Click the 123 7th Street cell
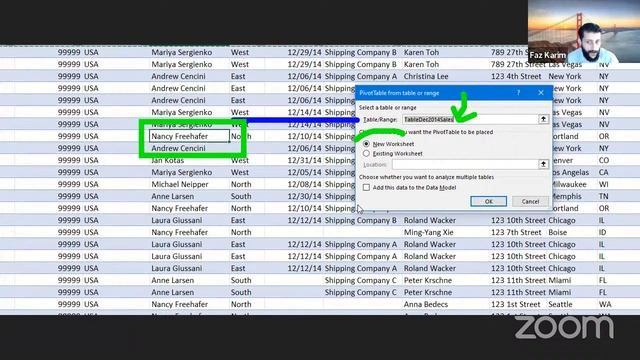Image resolution: width=640 pixels, height=360 pixels. (516, 232)
